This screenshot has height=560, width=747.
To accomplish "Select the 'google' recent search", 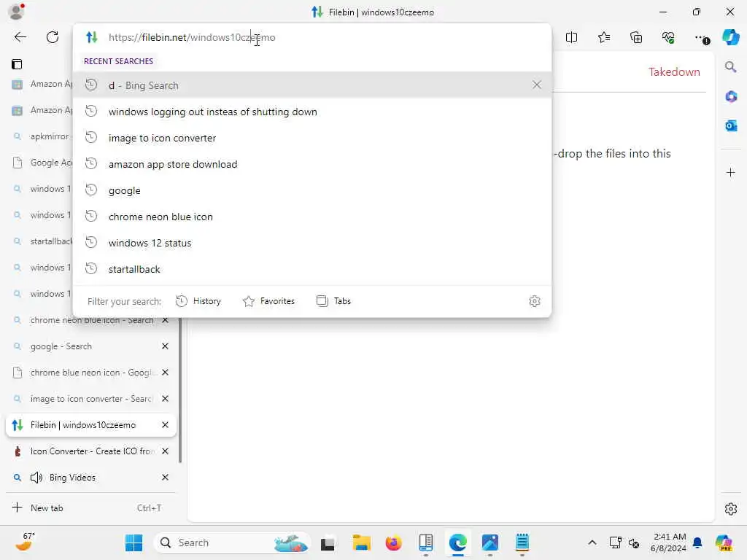I will click(312, 190).
